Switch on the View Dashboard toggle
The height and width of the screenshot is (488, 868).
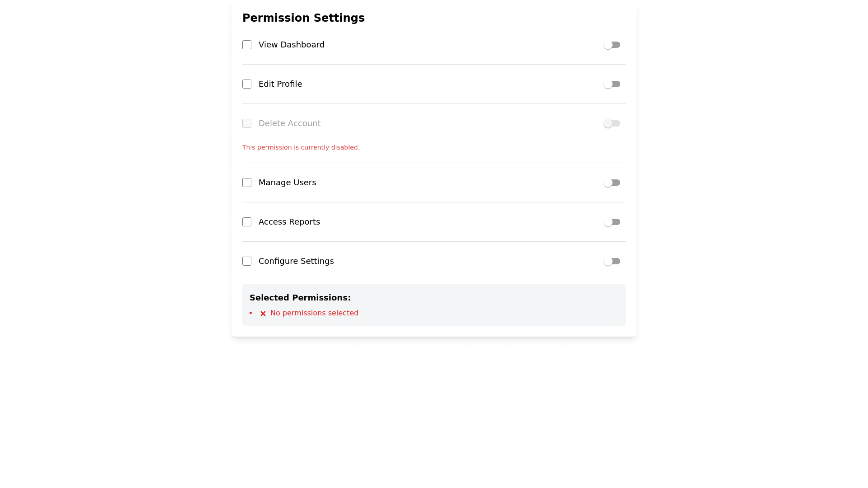612,45
